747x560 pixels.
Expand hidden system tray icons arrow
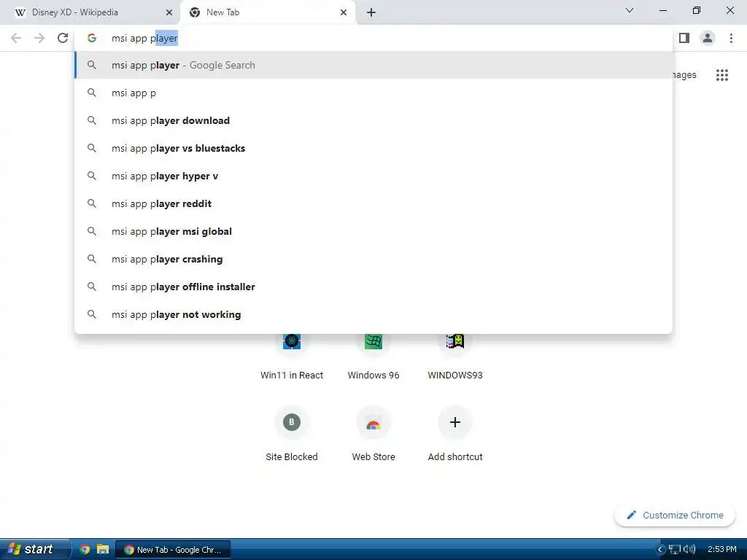[659, 550]
